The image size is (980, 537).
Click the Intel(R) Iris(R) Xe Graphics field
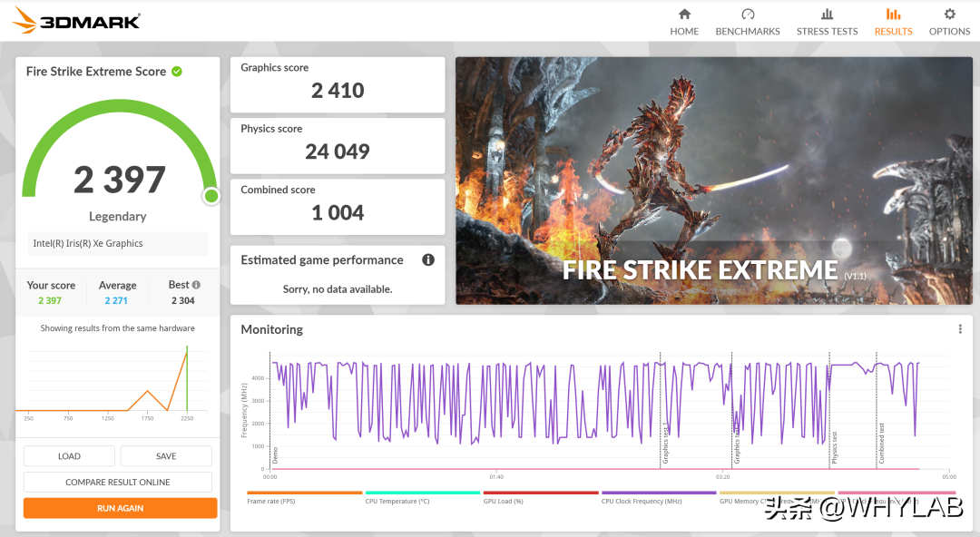pos(117,243)
